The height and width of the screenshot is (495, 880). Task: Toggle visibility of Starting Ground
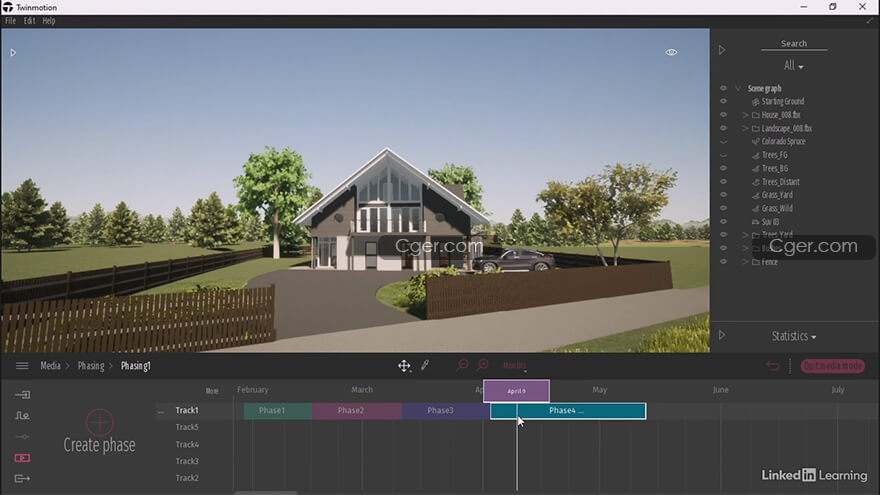point(723,101)
